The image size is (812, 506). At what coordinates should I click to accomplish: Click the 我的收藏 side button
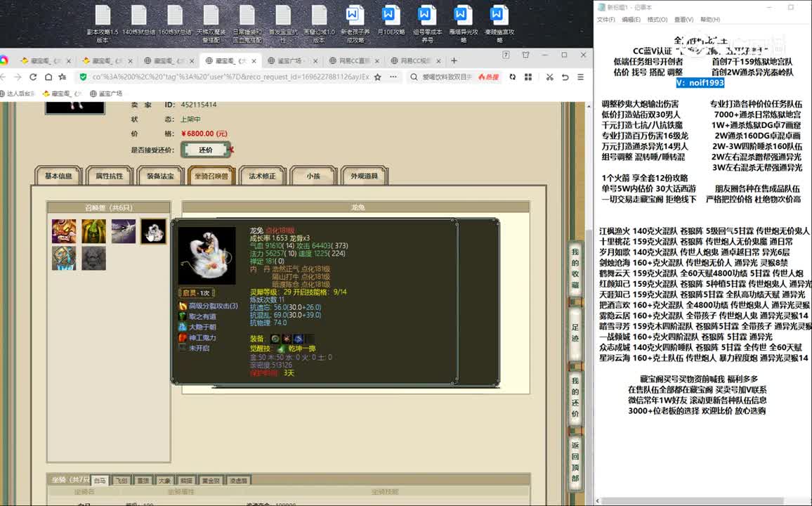tap(575, 268)
